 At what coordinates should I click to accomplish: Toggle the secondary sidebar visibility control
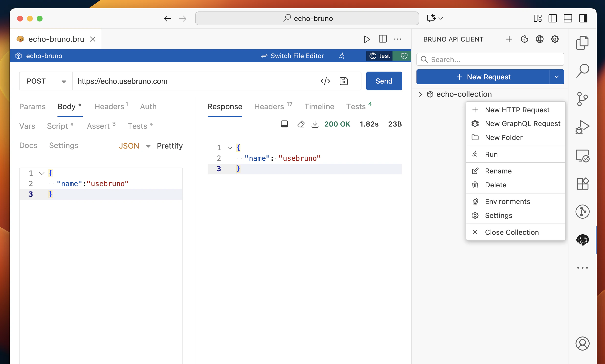point(583,18)
